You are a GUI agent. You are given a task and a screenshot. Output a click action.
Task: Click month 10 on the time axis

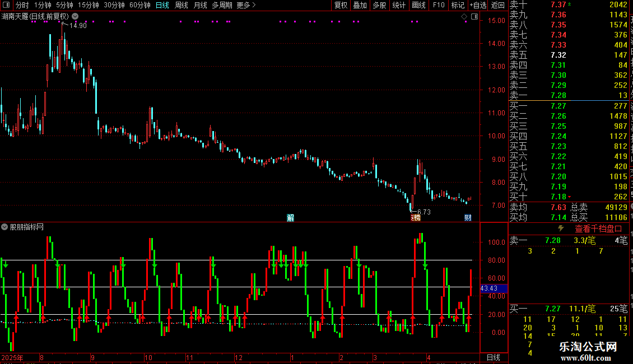point(148,357)
